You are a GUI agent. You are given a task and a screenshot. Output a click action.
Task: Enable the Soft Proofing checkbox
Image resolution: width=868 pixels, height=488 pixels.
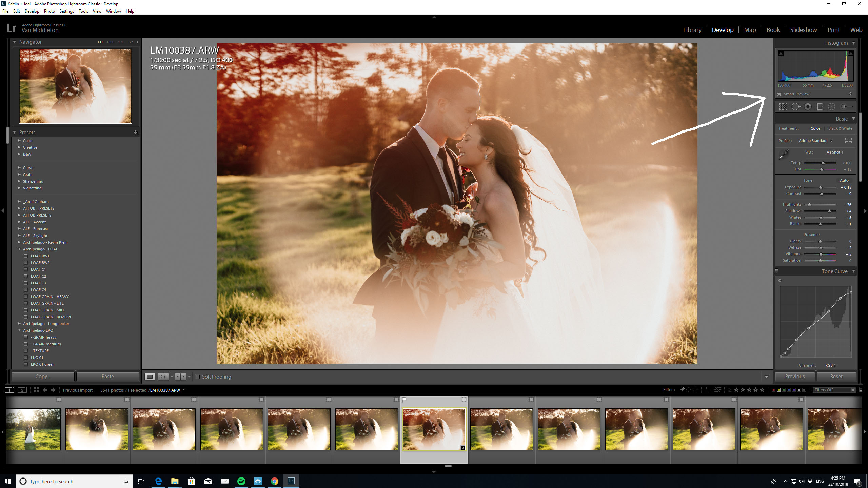click(x=198, y=377)
